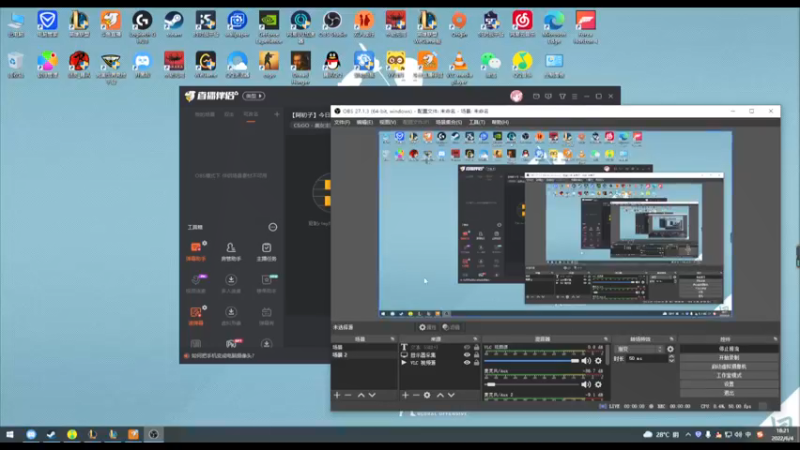Viewport: 800px width, 450px height.
Task: Click 直播伴侣 user avatar in title bar
Action: (x=516, y=96)
